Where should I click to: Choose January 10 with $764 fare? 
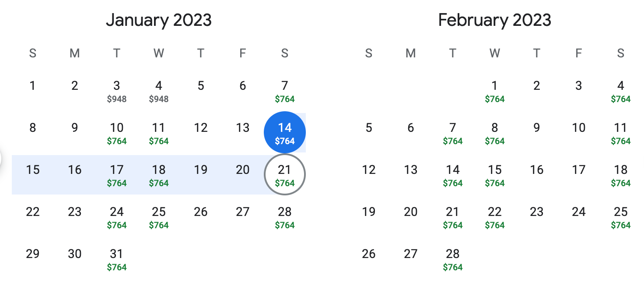[116, 133]
